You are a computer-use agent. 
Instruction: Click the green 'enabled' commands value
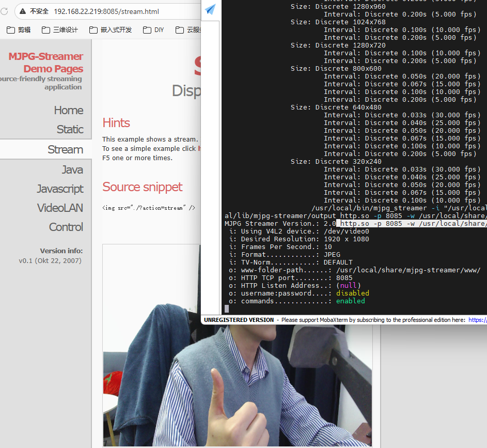(350, 301)
